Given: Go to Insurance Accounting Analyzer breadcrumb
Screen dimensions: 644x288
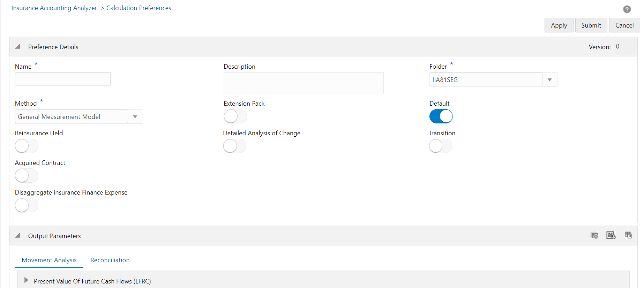Looking at the screenshot, I should (54, 8).
